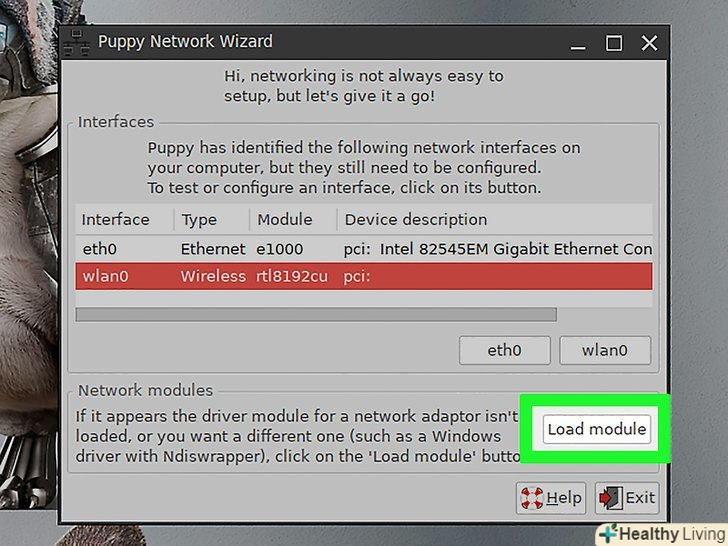Configure the eth0 interface button
The height and width of the screenshot is (546, 728).
coord(505,350)
